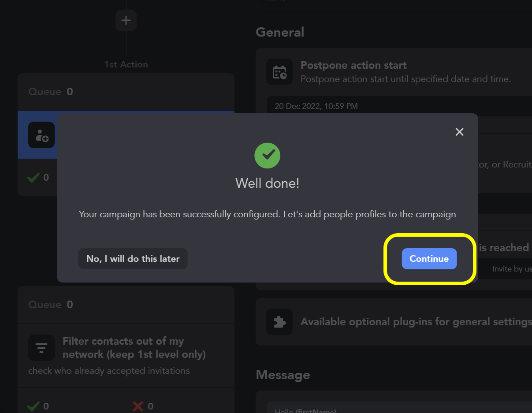532x413 pixels.
Task: Click the red X counter in filter card
Action: pyautogui.click(x=138, y=406)
